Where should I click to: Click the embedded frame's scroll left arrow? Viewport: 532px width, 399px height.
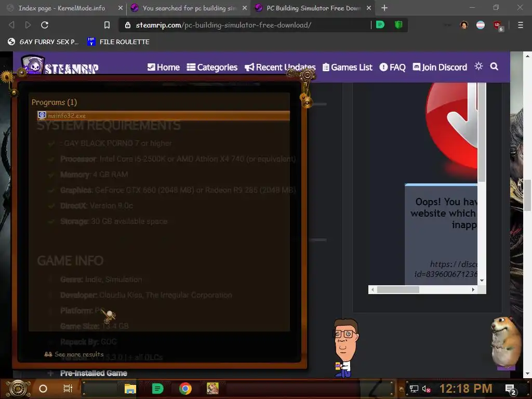coord(373,289)
